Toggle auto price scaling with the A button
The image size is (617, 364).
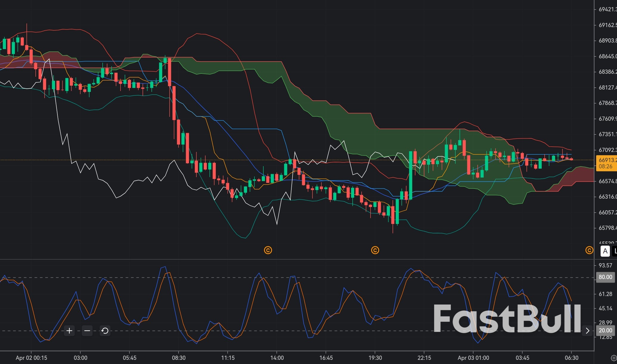(x=605, y=251)
